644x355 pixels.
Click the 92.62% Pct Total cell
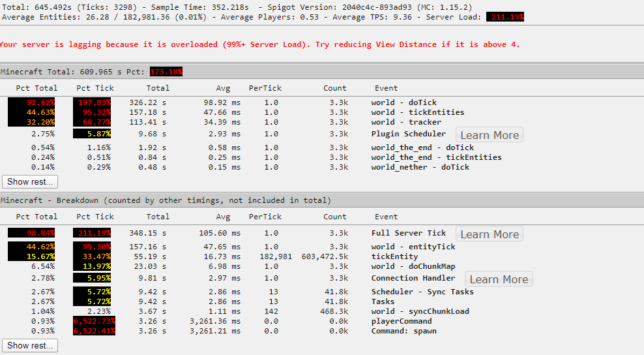coord(32,102)
